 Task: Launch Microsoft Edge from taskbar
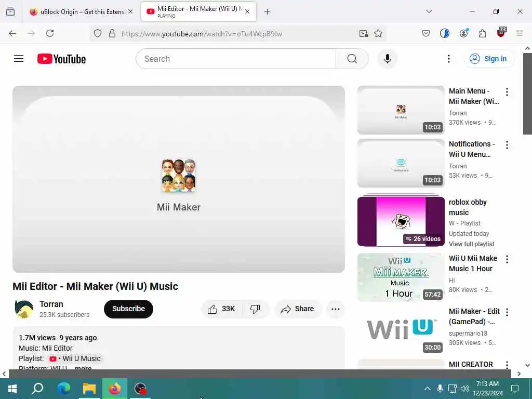click(x=63, y=389)
